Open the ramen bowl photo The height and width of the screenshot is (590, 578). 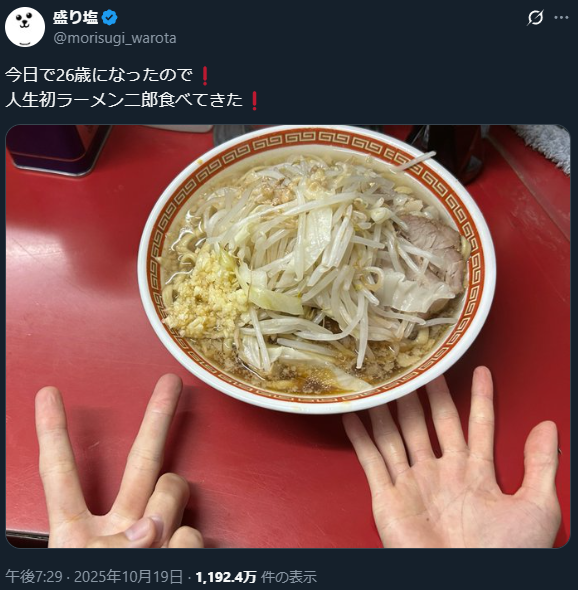pos(288,336)
